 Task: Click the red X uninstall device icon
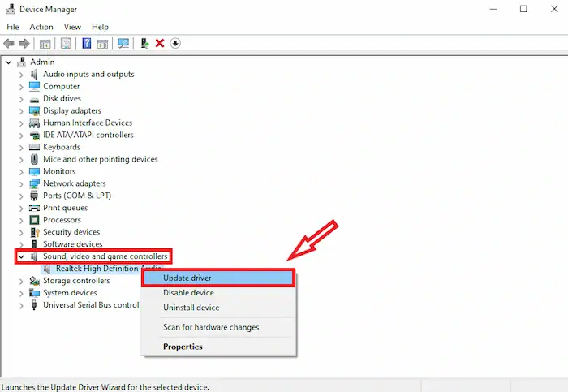coord(160,43)
